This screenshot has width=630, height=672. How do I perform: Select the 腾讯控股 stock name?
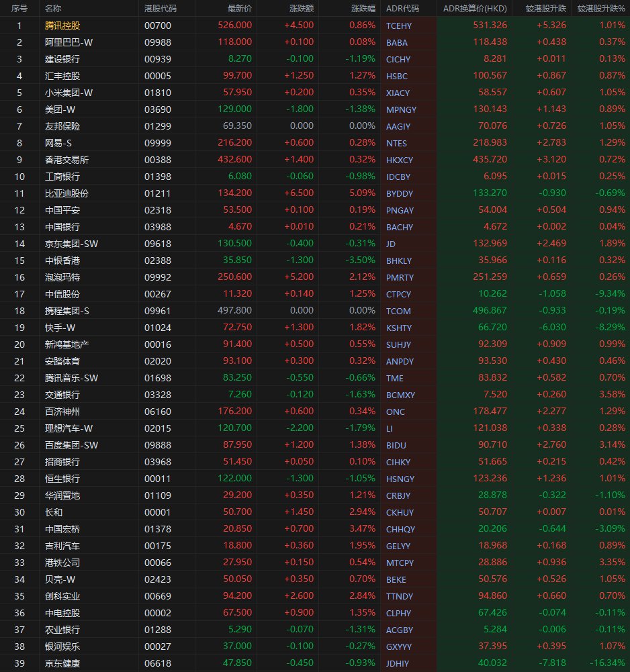[62, 26]
